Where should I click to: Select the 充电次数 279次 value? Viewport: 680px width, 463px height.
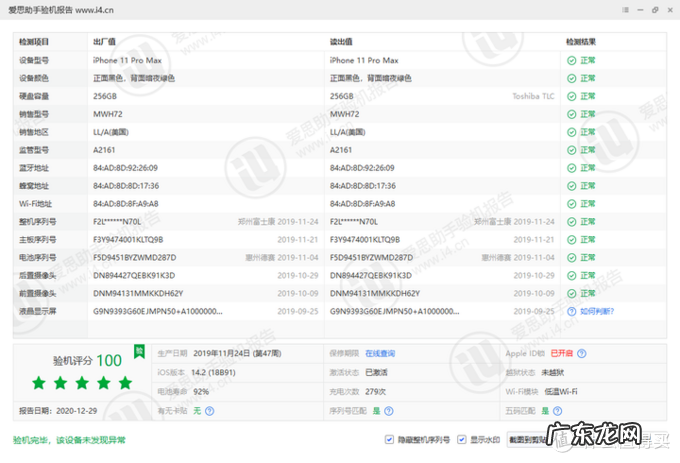(x=375, y=391)
